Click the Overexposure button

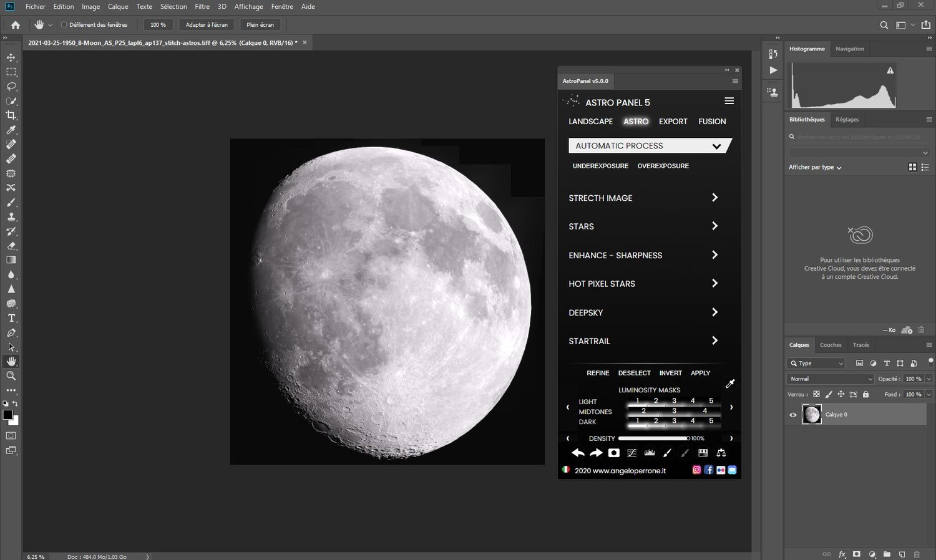(x=663, y=166)
